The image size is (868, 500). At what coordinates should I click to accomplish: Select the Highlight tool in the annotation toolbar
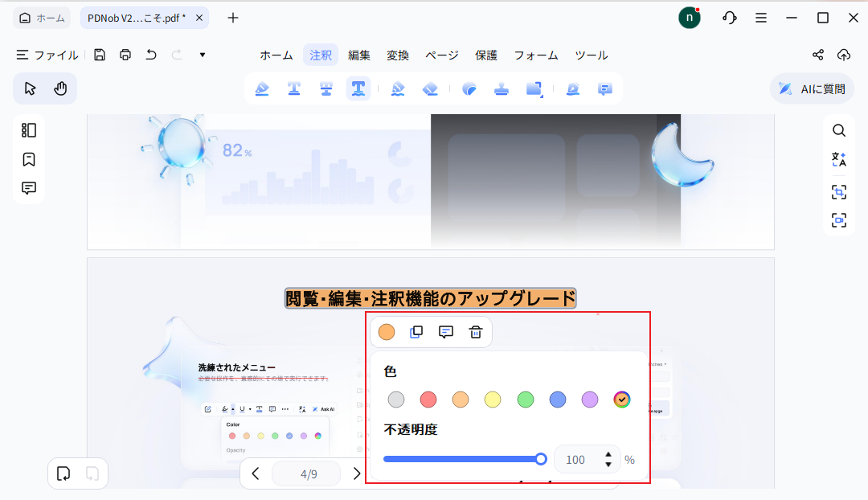(x=262, y=88)
